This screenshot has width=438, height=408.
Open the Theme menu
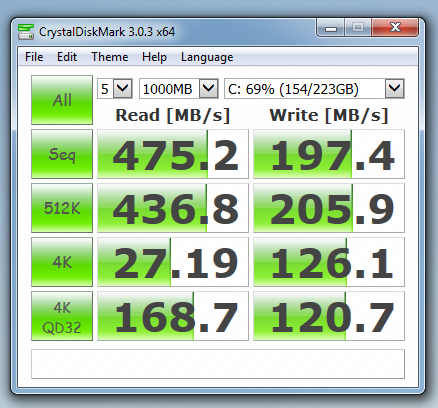point(110,57)
